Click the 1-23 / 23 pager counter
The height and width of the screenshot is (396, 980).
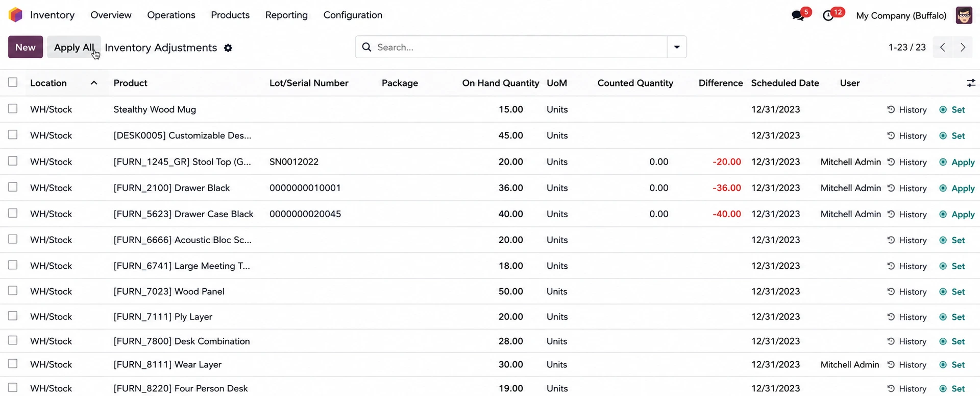click(907, 47)
